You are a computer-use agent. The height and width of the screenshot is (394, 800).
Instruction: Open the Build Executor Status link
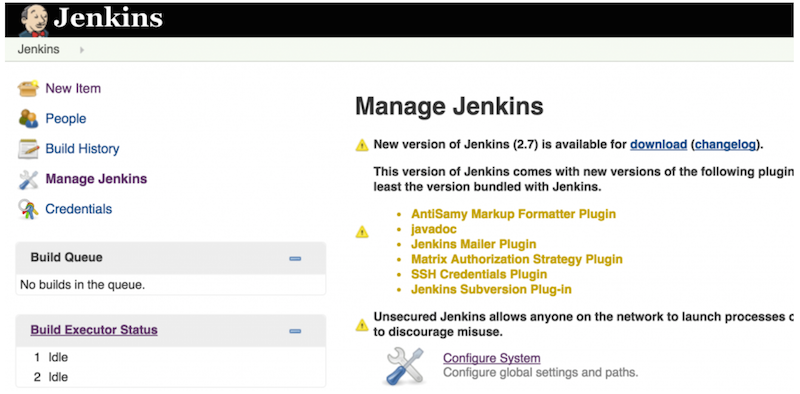[94, 330]
